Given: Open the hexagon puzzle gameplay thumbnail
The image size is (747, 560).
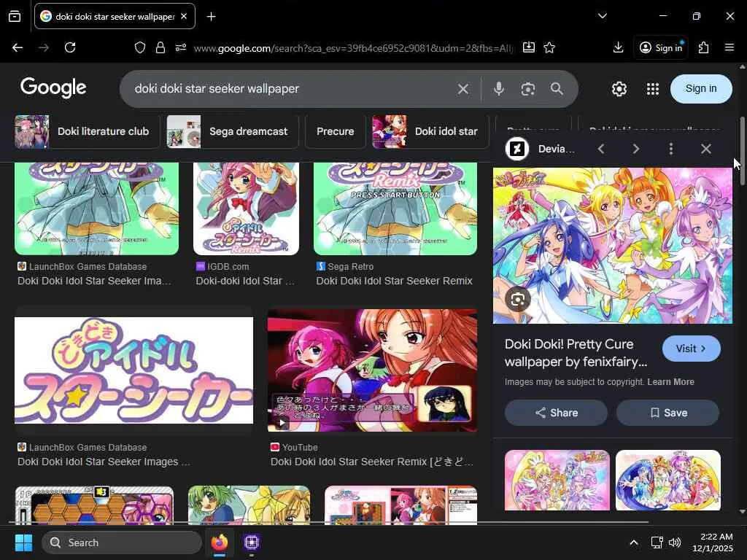Looking at the screenshot, I should [x=94, y=505].
